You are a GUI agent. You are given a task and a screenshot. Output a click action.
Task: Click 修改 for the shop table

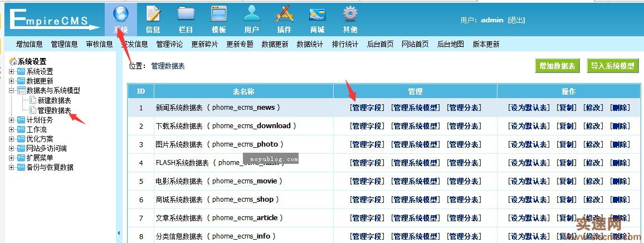(x=593, y=200)
